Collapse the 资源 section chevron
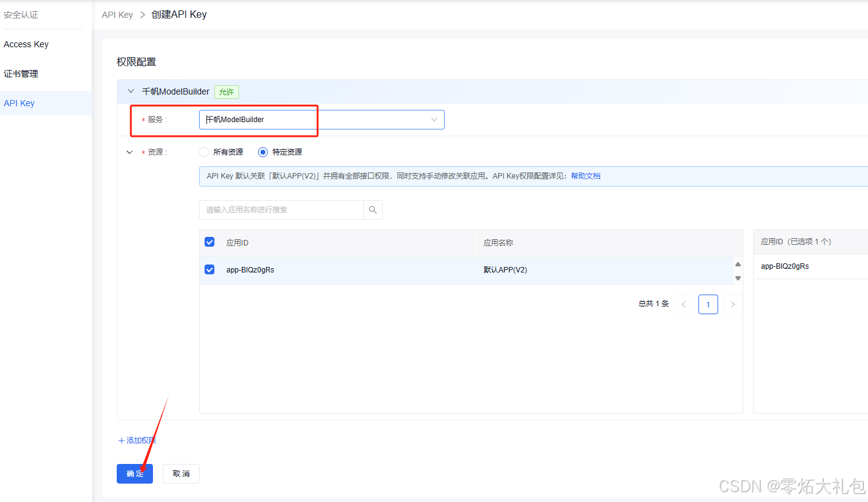This screenshot has height=502, width=868. [x=130, y=152]
